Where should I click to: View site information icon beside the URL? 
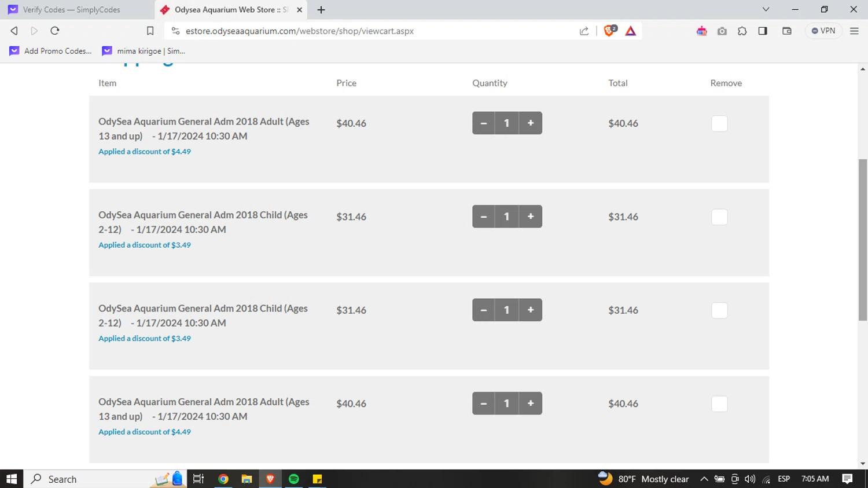(175, 31)
